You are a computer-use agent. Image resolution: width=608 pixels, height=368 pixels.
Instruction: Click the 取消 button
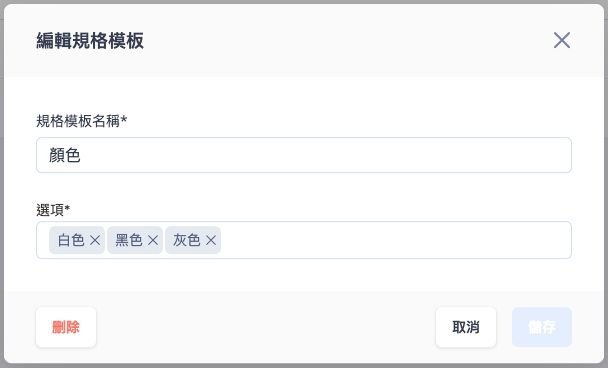click(466, 327)
